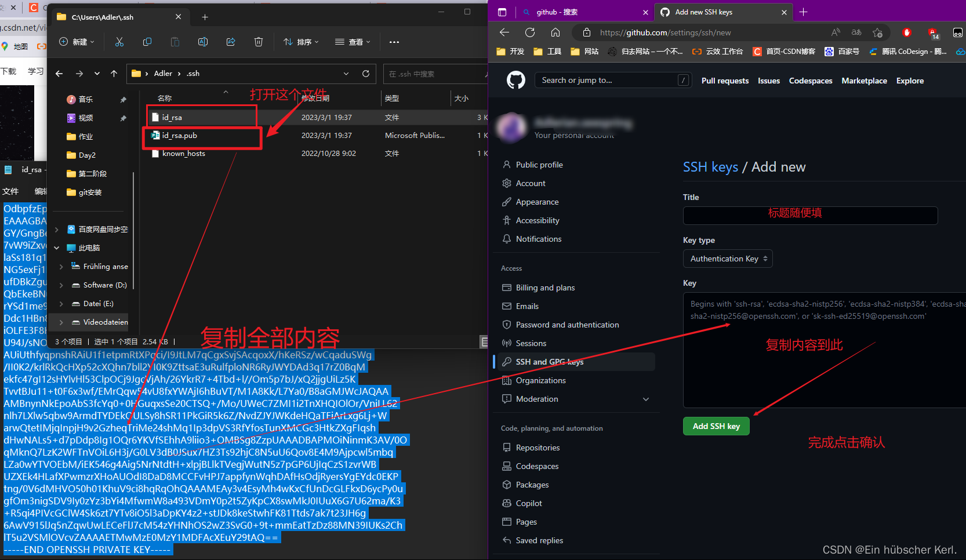The width and height of the screenshot is (966, 560).
Task: Expand the Moderation section
Action: 646,399
